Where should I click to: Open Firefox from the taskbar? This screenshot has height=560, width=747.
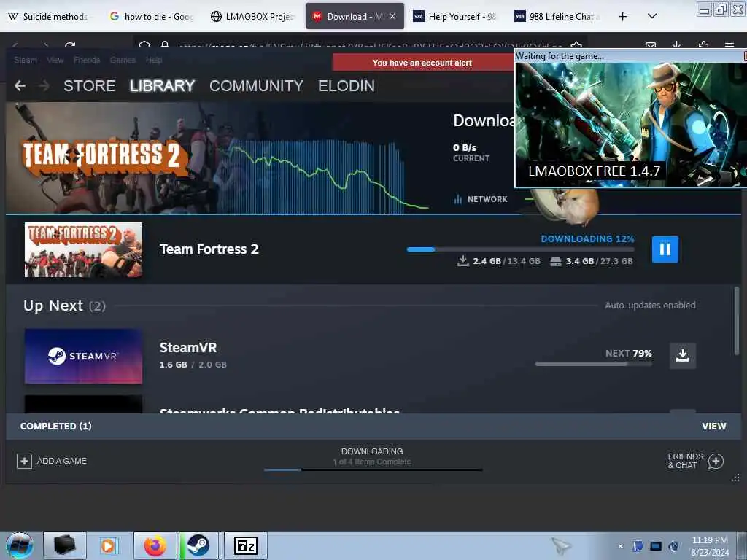(155, 545)
